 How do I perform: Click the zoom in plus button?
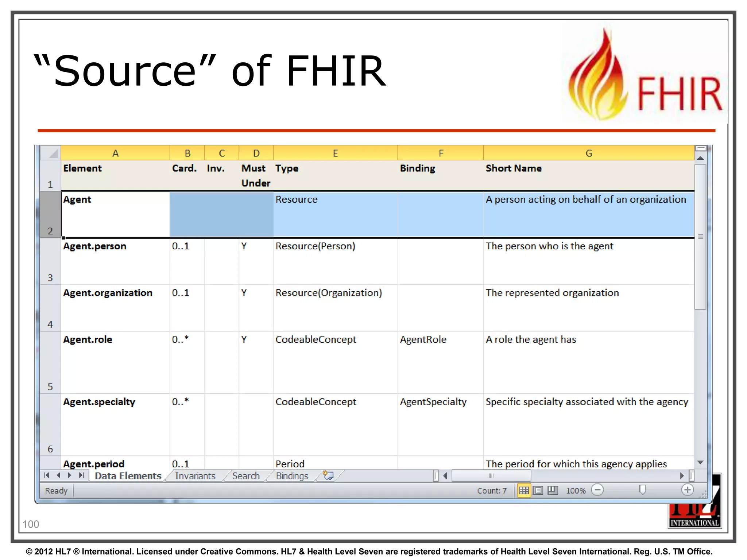coord(688,490)
